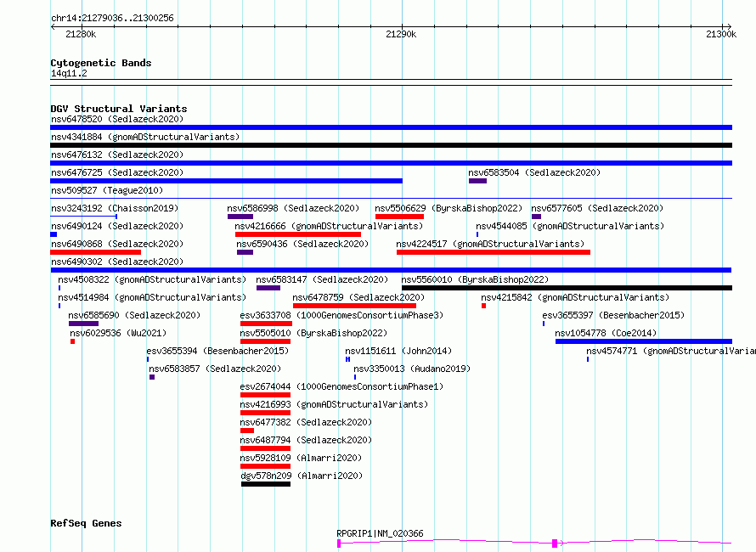Open nsv4544085 gnomADStructuralVariants label
The image size is (756, 552).
click(x=570, y=226)
